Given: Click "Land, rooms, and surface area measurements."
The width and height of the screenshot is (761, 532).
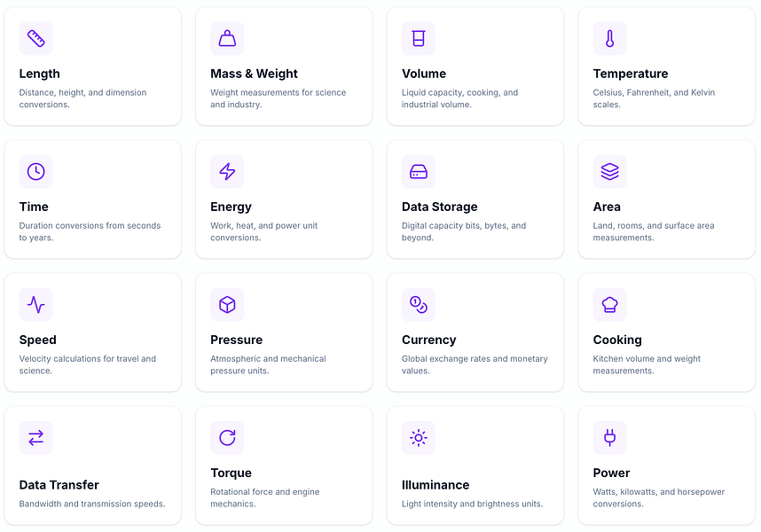Looking at the screenshot, I should tap(654, 231).
